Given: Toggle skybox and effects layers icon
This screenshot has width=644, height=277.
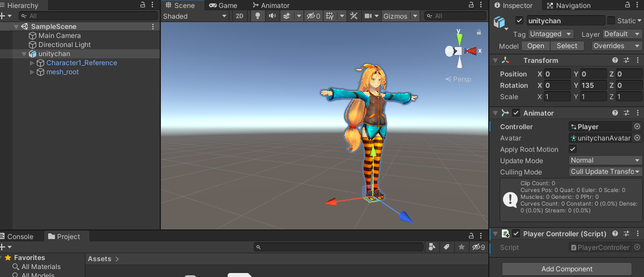Looking at the screenshot, I should 287,16.
